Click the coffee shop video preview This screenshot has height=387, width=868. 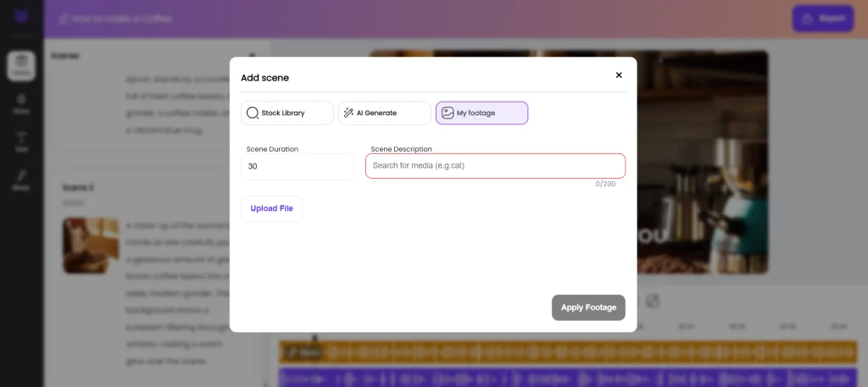704,161
